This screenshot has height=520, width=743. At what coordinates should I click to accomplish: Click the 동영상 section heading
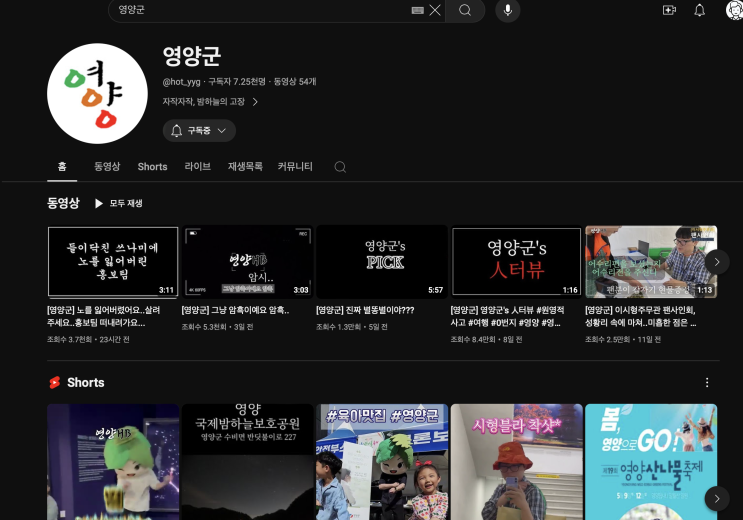(x=63, y=203)
